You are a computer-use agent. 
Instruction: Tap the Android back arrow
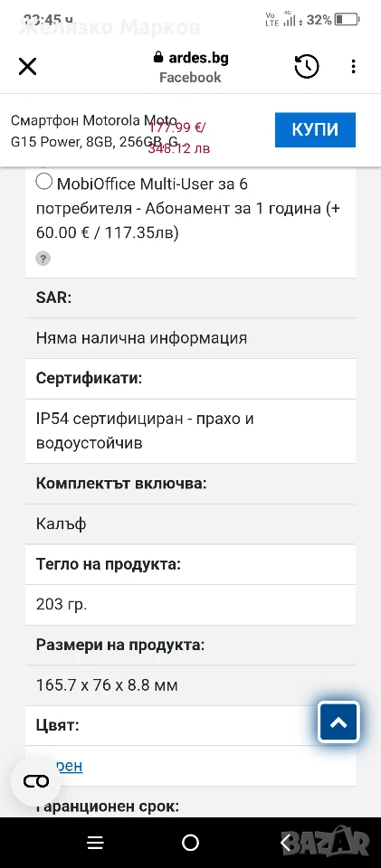286,843
